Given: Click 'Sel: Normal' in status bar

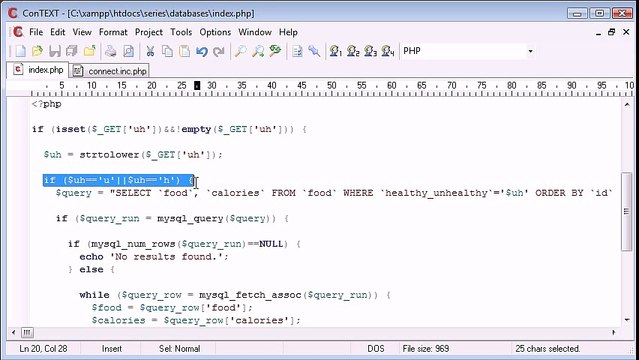Looking at the screenshot, I should point(179,349).
